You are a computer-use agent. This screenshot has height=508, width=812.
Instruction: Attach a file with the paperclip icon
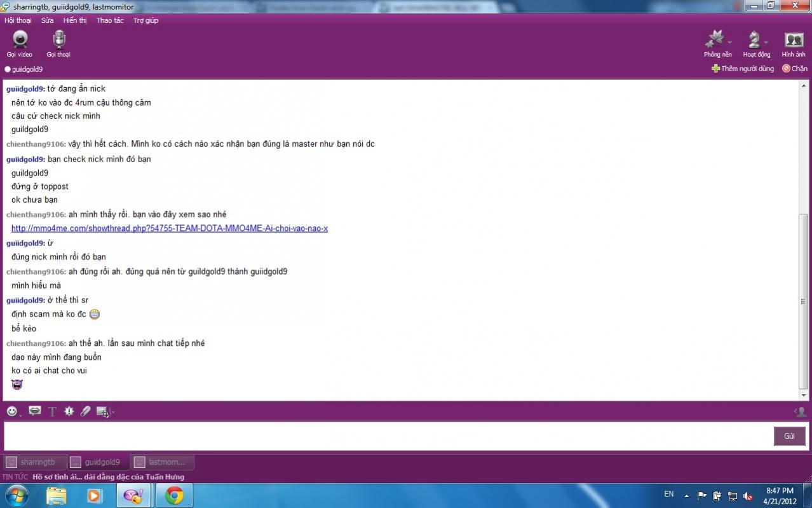[x=86, y=411]
